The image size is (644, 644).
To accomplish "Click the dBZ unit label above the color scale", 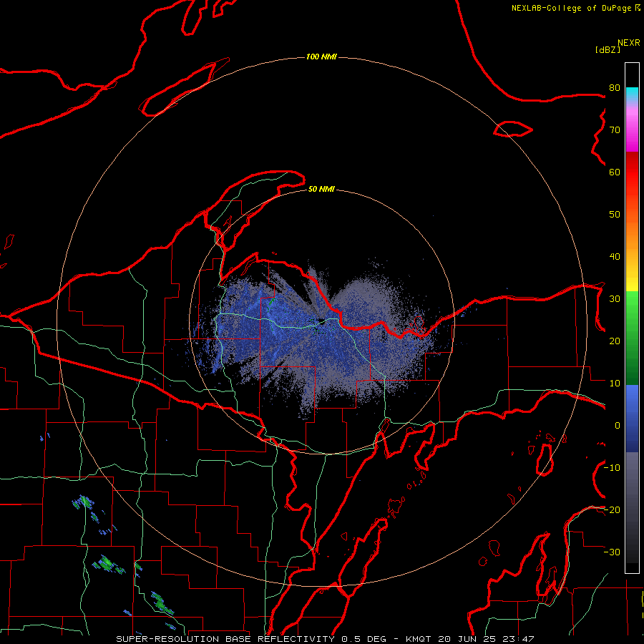I will 608,50.
